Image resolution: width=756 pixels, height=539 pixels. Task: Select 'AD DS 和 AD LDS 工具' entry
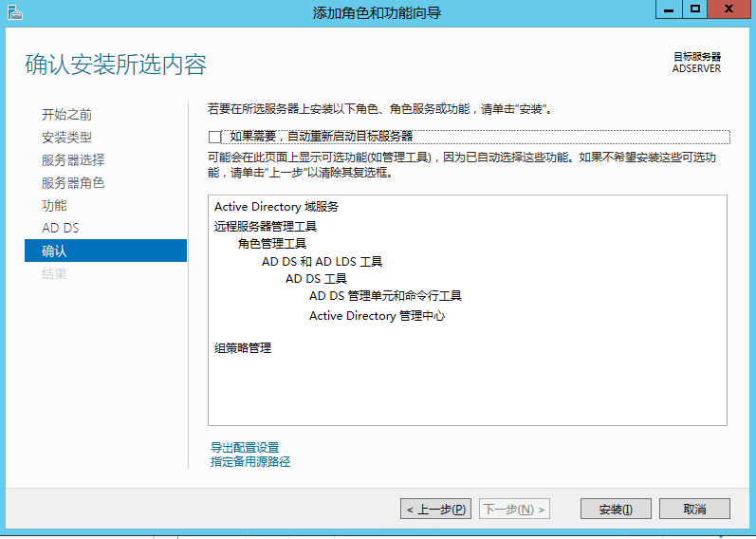(x=323, y=262)
